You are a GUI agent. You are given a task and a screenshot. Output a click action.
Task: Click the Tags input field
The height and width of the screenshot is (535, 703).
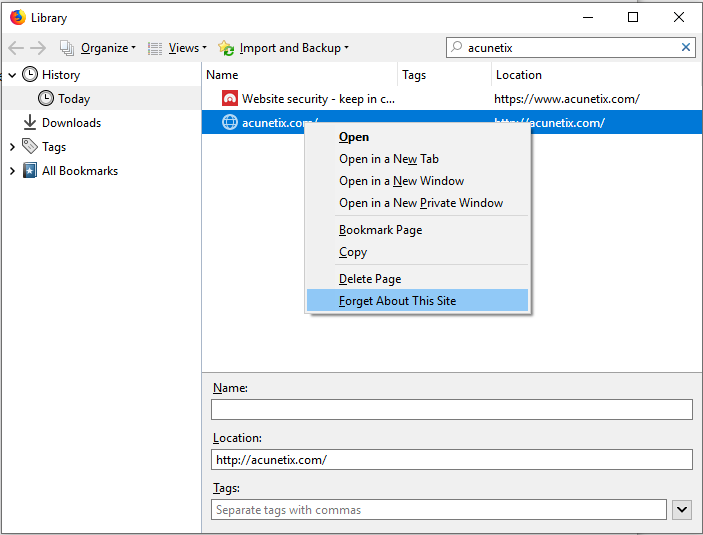(439, 510)
